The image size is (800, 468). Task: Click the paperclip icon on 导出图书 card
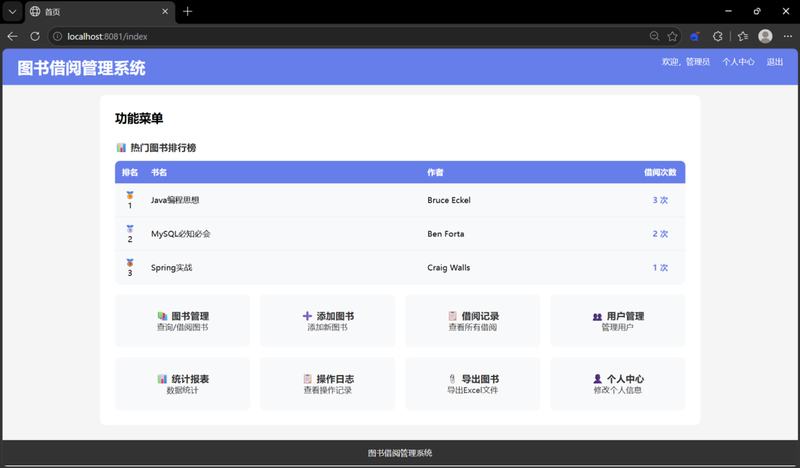[x=453, y=379]
